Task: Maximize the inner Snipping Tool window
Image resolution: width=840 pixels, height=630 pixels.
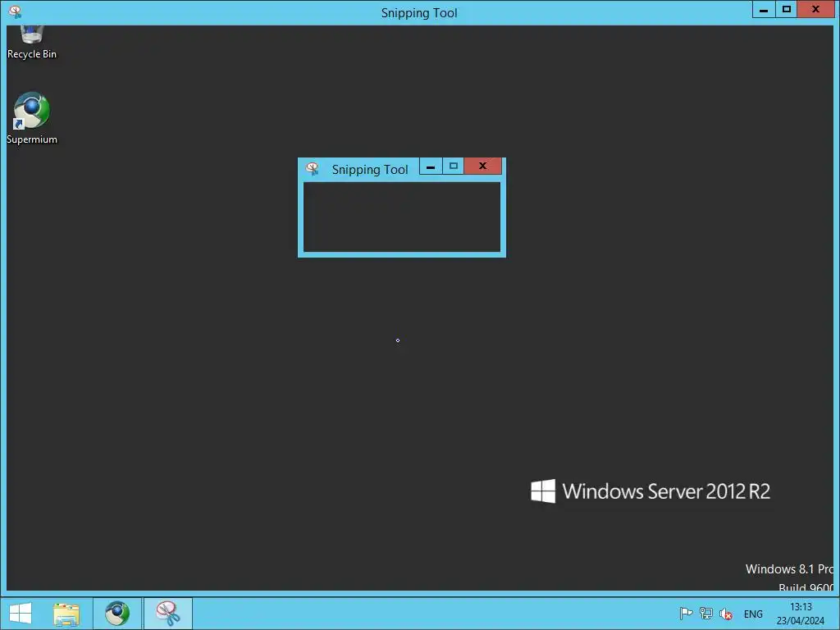Action: click(x=453, y=166)
